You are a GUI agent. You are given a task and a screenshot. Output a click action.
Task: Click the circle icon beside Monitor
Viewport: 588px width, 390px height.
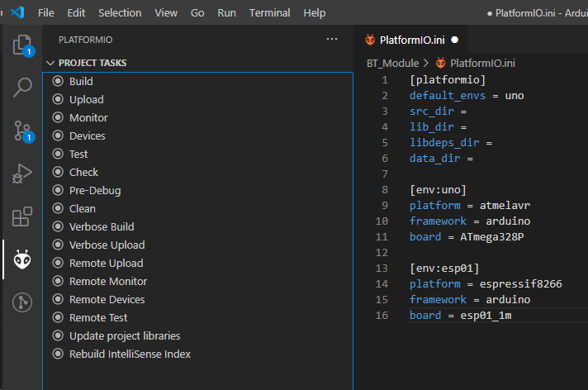pyautogui.click(x=58, y=117)
